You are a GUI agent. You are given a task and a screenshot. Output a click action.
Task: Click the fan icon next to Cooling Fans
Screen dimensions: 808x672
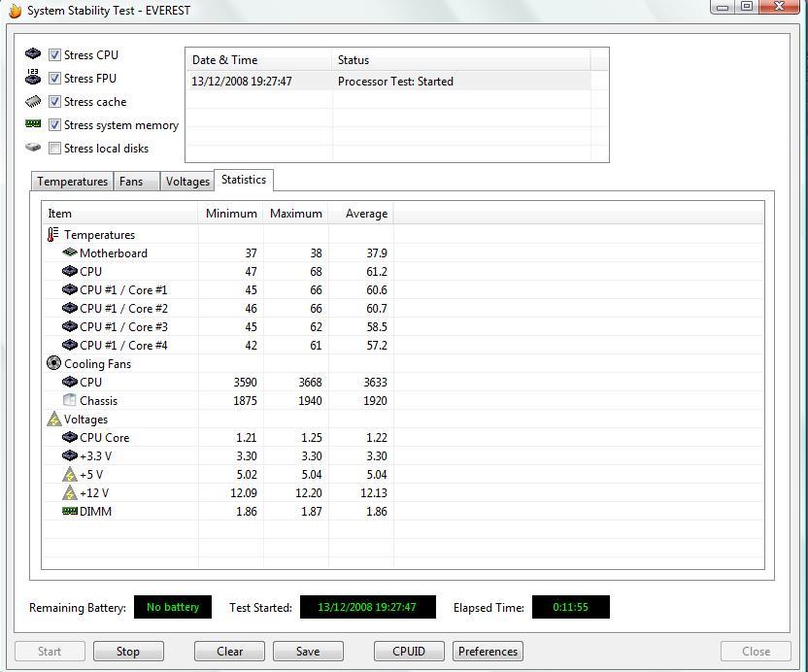click(53, 363)
